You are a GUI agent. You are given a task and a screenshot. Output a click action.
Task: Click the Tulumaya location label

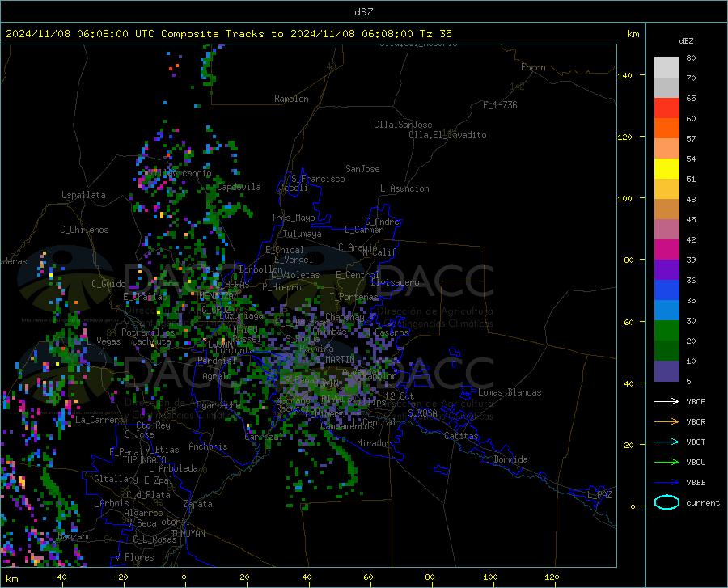tap(303, 234)
